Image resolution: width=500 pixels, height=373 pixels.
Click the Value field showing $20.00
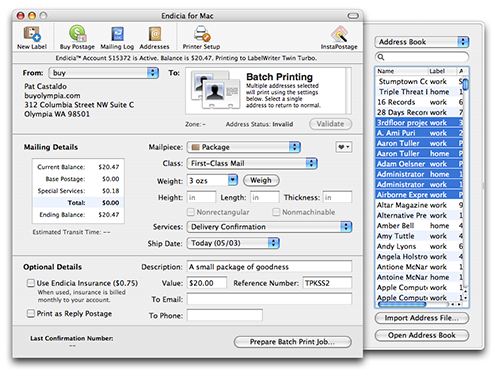point(207,283)
